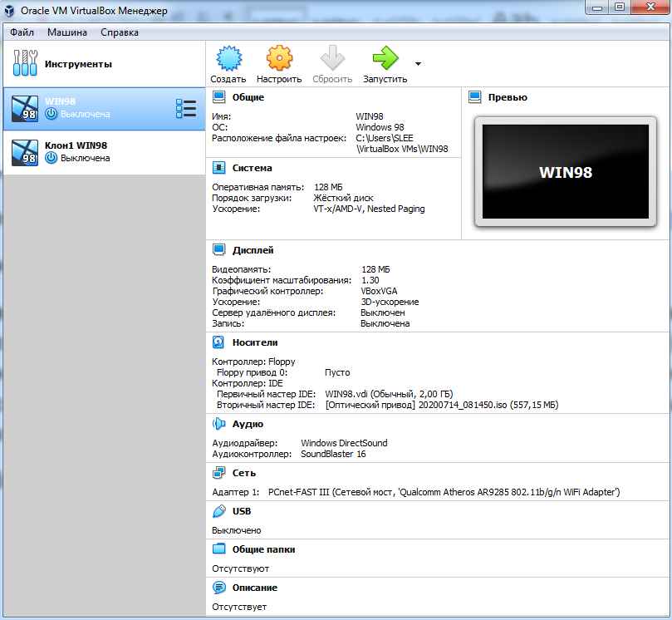Click the Носители section disk icon
Viewport: 672px width, 620px height.
pyautogui.click(x=218, y=342)
